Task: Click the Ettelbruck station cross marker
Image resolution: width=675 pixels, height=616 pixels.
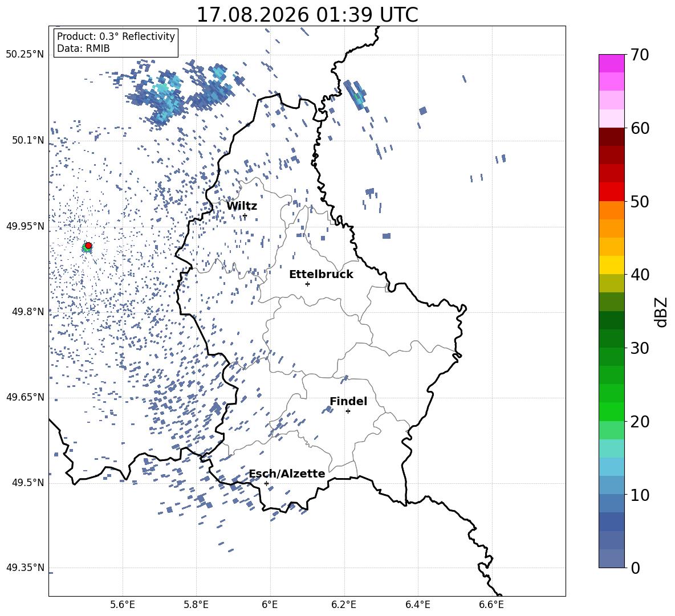Action: [307, 284]
